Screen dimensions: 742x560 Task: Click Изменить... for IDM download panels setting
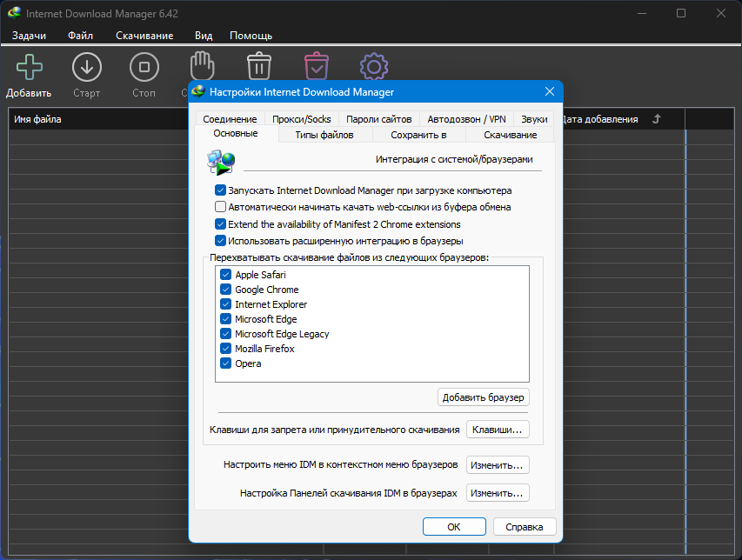point(498,493)
